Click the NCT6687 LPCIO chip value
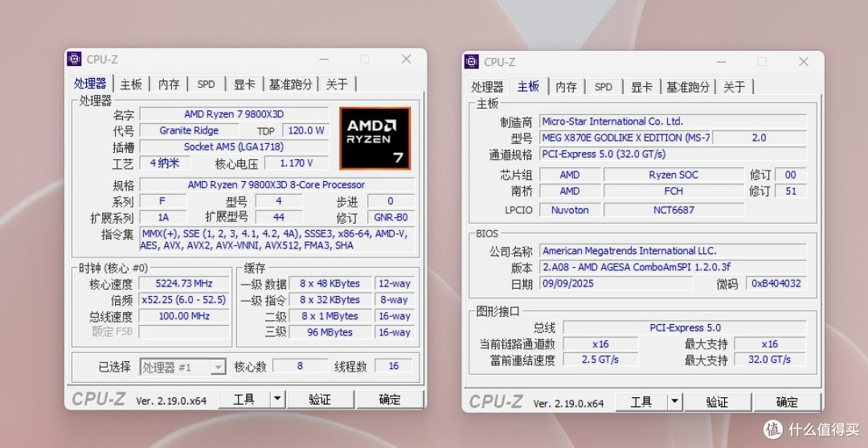 pyautogui.click(x=674, y=210)
